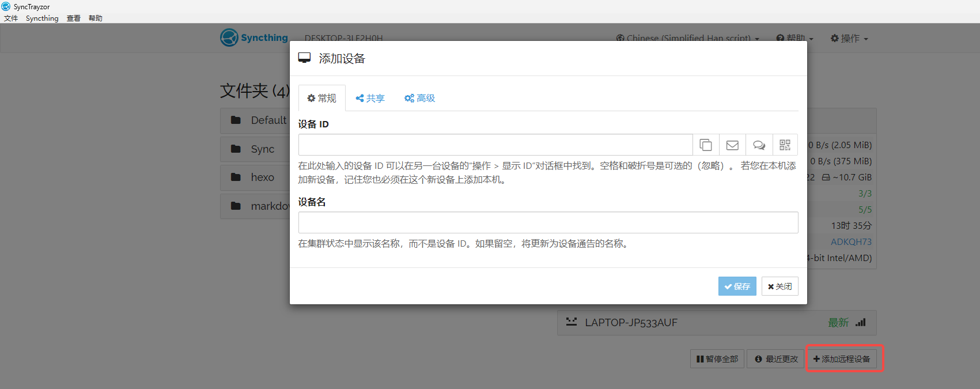The height and width of the screenshot is (389, 980).
Task: Open the Syncthing menu in menu bar
Action: coord(42,18)
